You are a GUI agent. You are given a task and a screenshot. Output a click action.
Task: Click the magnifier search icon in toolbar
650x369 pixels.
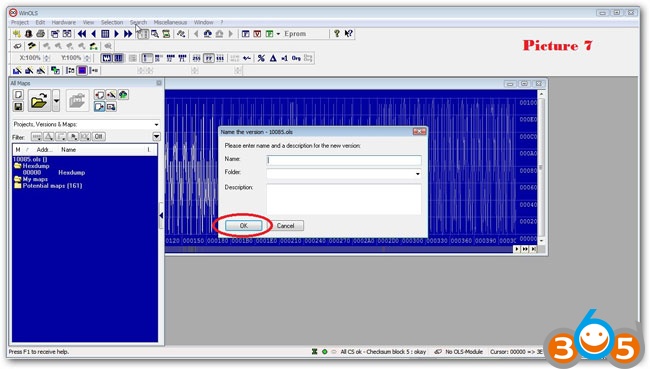155,34
